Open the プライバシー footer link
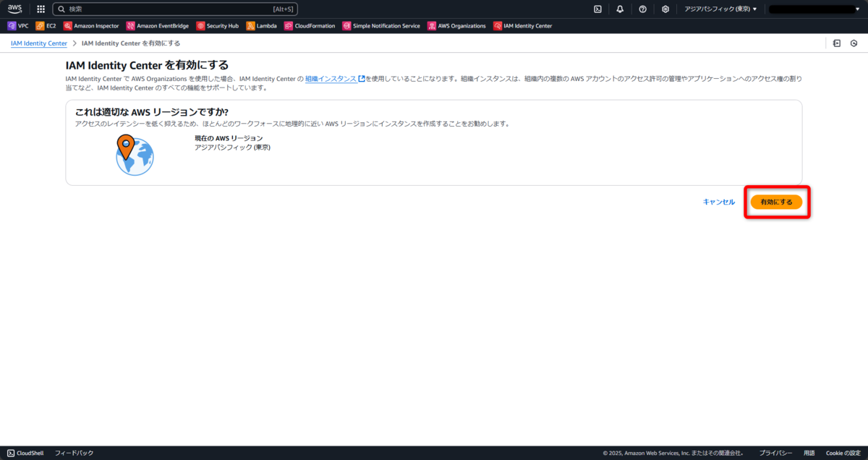Screen dimensions: 868x460 pos(776,453)
